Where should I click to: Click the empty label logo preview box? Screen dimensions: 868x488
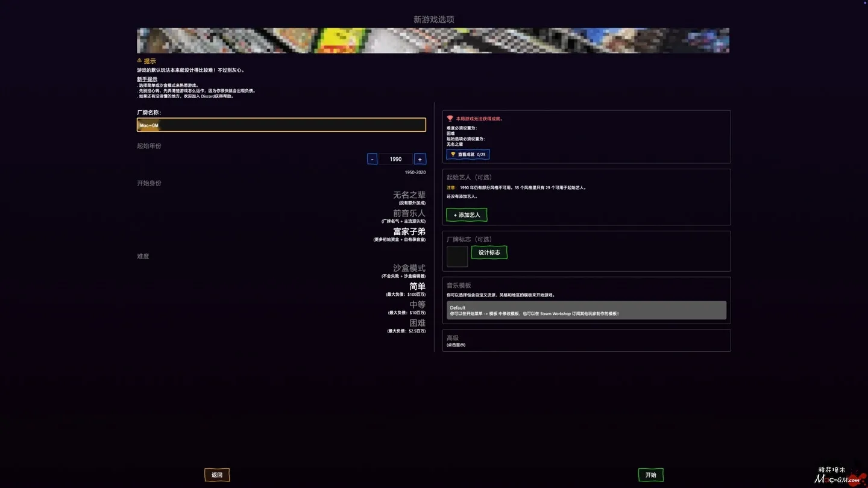[457, 256]
